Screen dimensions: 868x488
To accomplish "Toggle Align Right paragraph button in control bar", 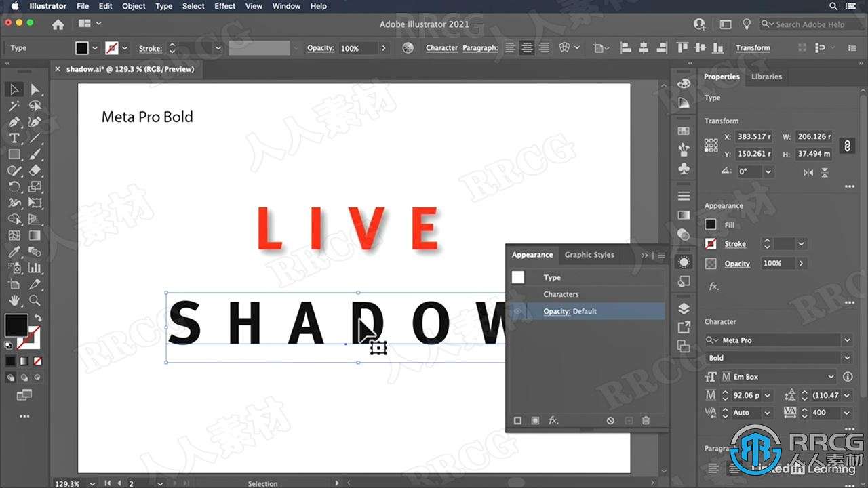I will (x=544, y=48).
